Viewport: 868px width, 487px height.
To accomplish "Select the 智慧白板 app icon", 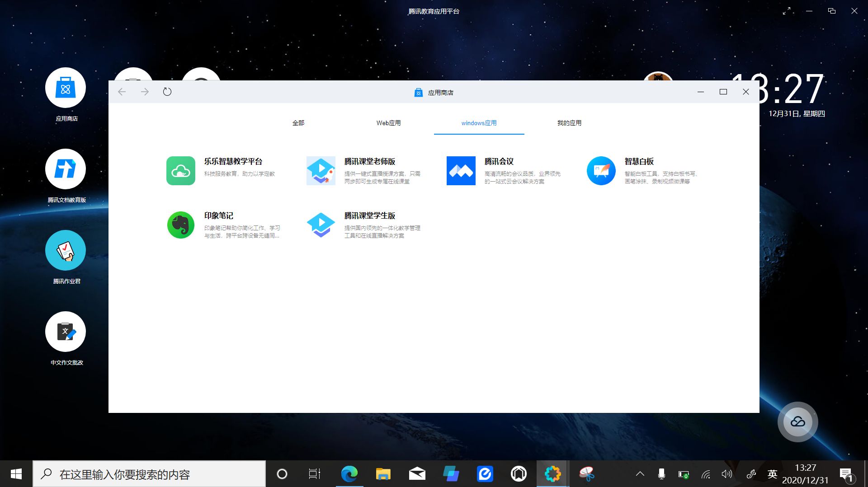I will coord(601,171).
